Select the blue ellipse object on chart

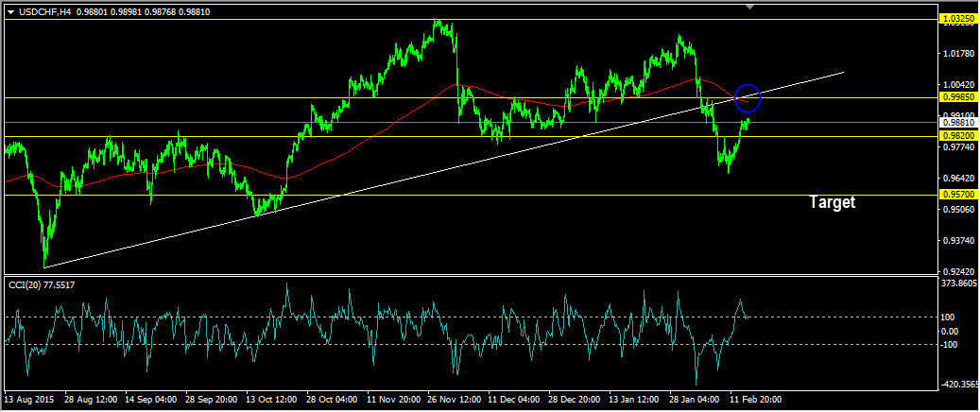[748, 97]
